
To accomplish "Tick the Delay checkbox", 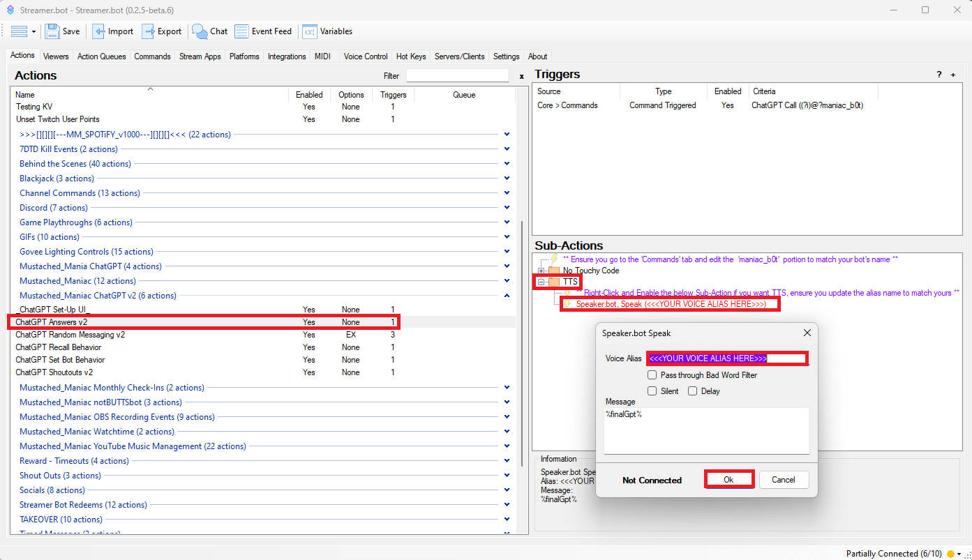I will pos(692,391).
